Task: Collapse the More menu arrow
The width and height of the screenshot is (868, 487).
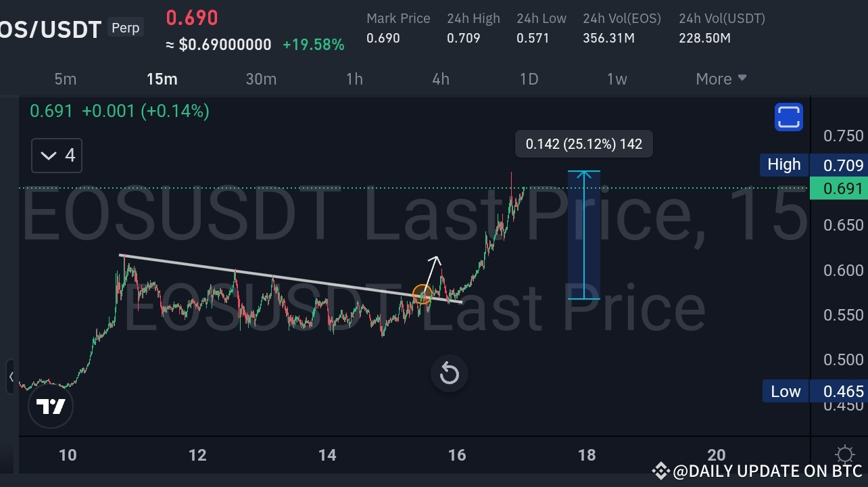Action: coord(742,78)
